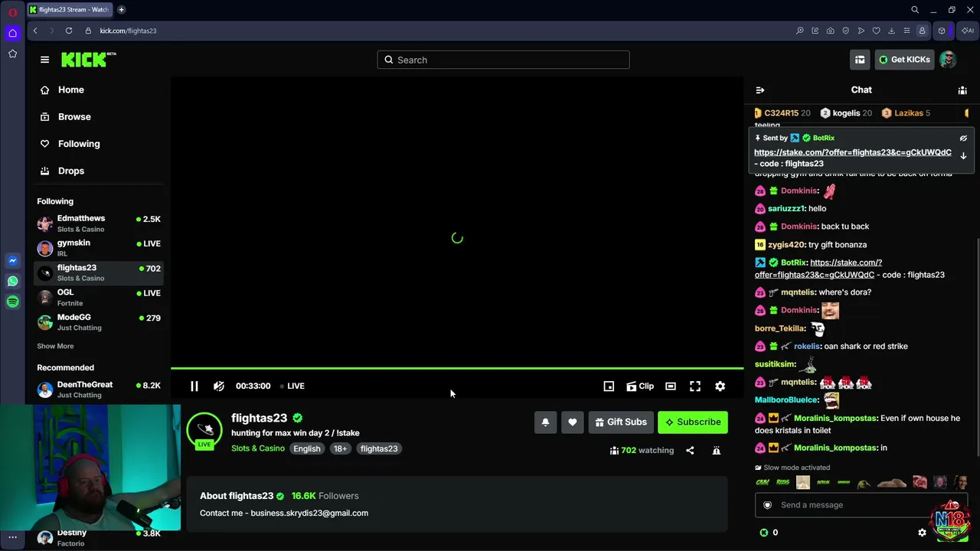Open Browse in Kick sidebar

pos(99,117)
